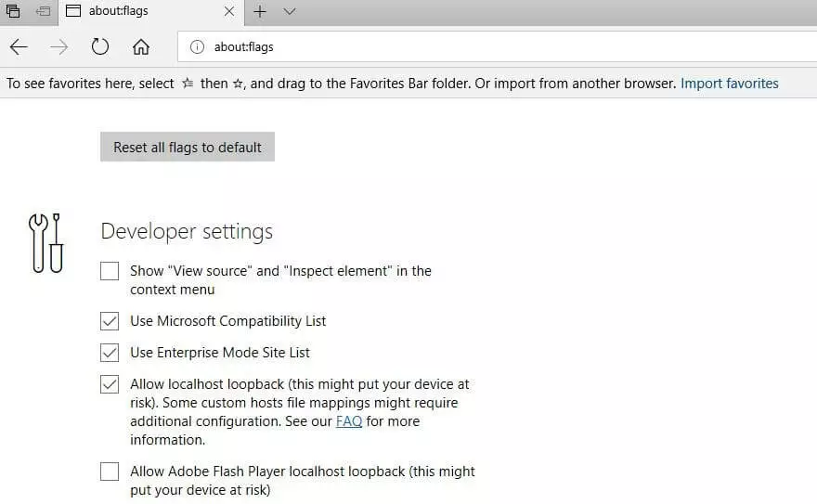Image resolution: width=817 pixels, height=504 pixels.
Task: Close the about:flags tab
Action: pyautogui.click(x=230, y=11)
